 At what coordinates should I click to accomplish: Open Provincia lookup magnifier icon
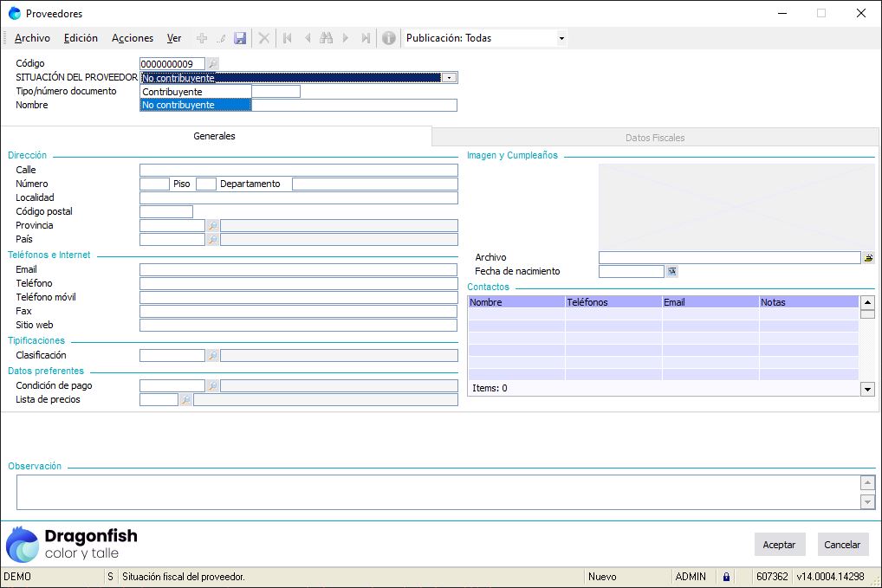(212, 225)
